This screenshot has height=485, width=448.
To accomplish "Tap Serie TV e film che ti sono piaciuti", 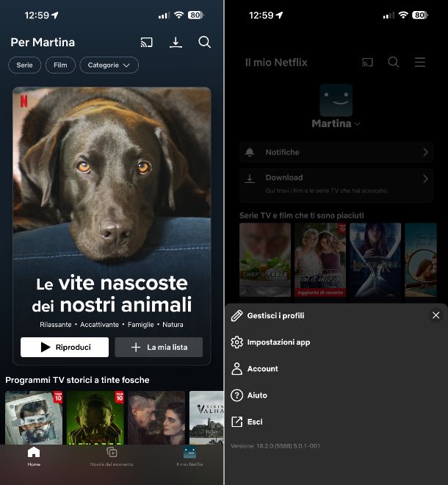I will 302,215.
